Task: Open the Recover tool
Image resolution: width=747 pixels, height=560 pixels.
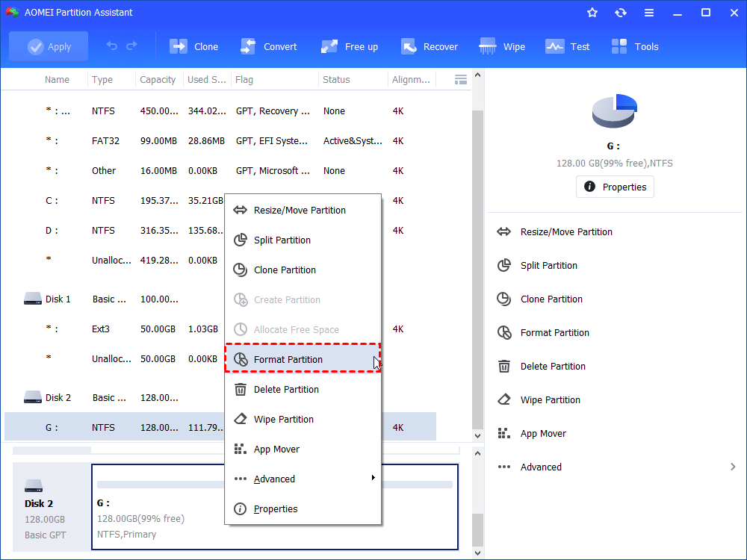Action: (x=430, y=46)
